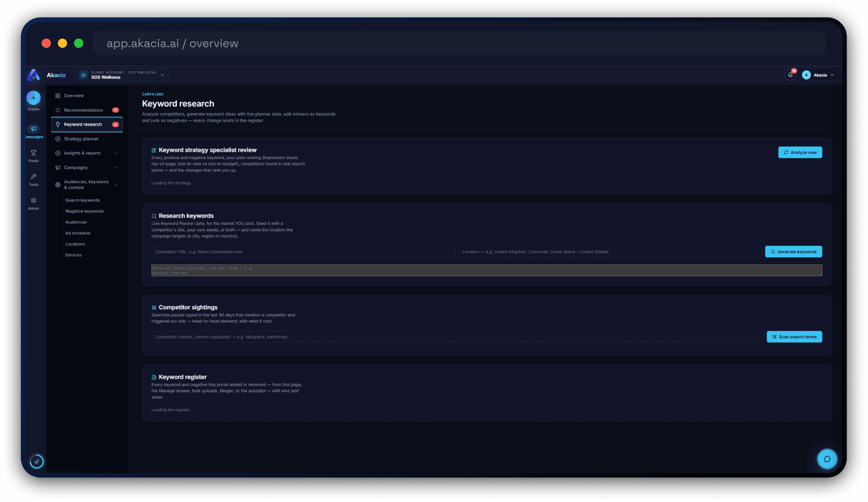Click Scan search terms button
The height and width of the screenshot is (502, 868).
(x=794, y=337)
